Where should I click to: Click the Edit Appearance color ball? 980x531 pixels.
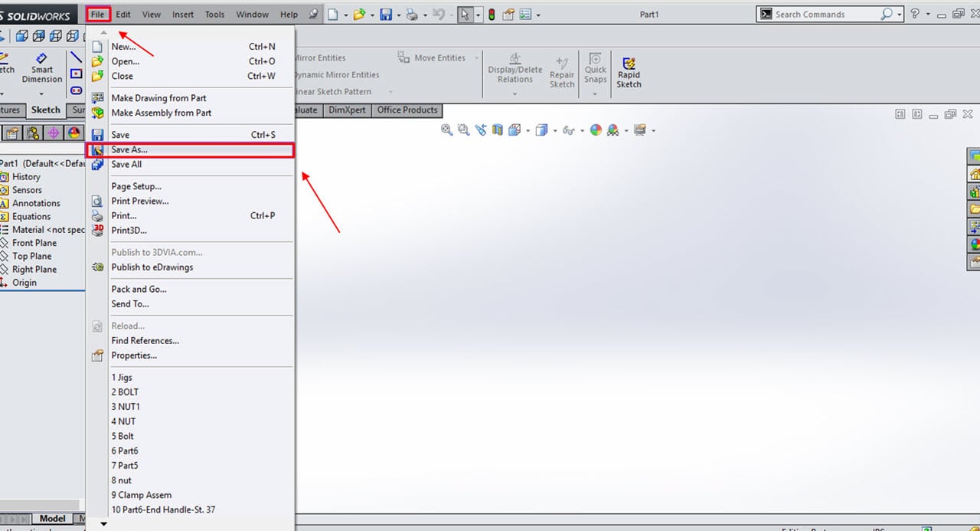(596, 130)
